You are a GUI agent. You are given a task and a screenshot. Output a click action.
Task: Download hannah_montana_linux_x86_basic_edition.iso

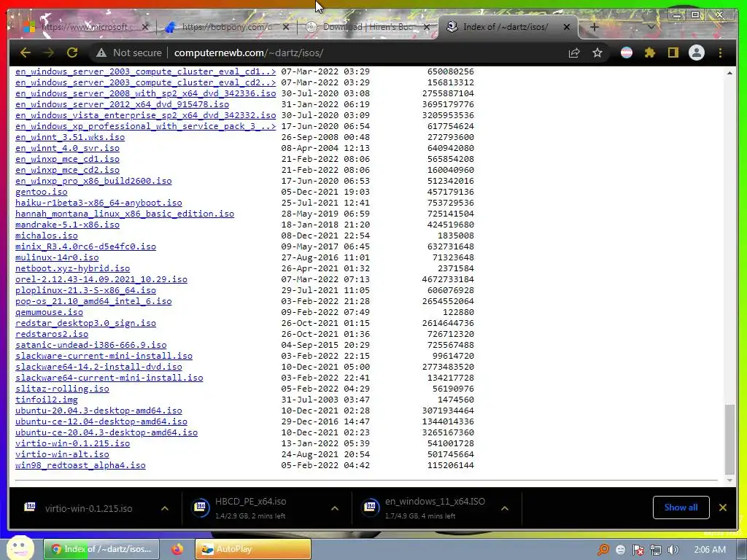coord(125,214)
